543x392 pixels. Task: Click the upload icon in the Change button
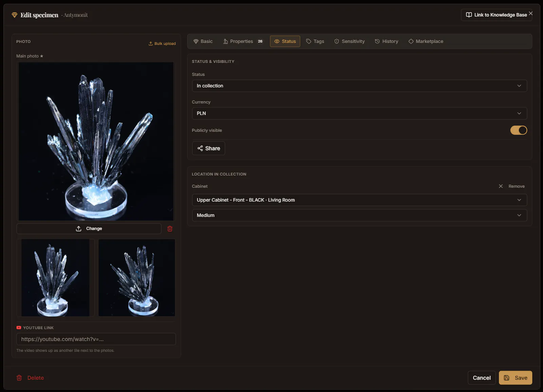tap(78, 229)
